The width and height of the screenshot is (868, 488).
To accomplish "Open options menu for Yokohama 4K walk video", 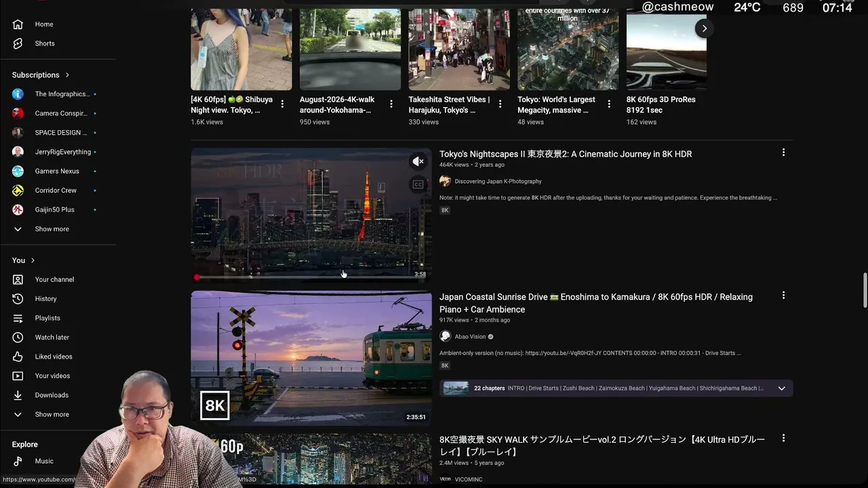I will [391, 104].
